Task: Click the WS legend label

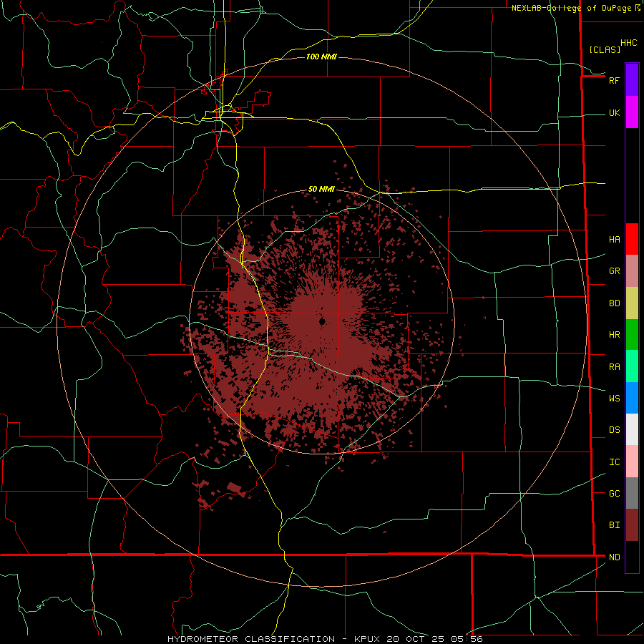Action: pyautogui.click(x=614, y=398)
